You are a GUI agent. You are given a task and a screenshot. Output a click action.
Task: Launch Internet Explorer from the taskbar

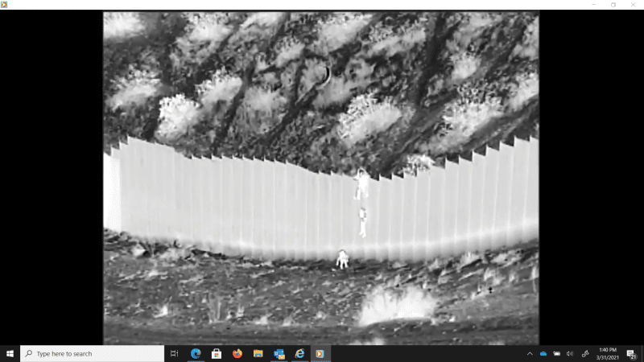[299, 353]
